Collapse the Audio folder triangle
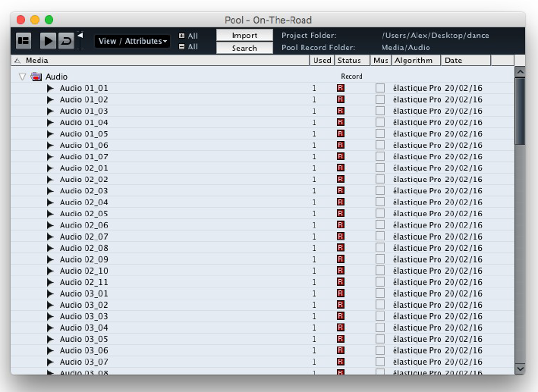 (22, 77)
